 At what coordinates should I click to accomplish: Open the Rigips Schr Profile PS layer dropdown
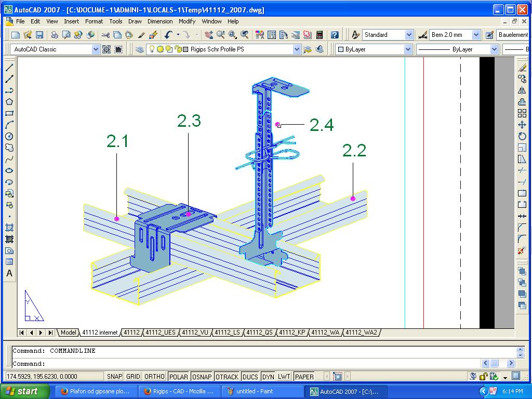[297, 49]
